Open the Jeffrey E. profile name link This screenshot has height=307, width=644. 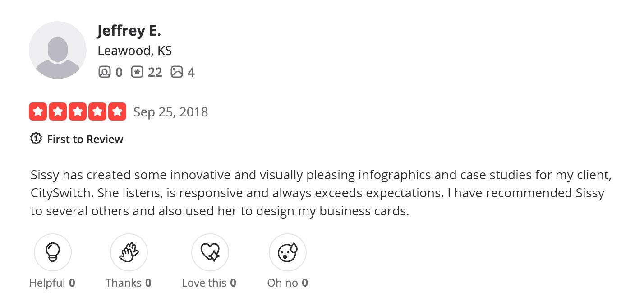pos(129,31)
